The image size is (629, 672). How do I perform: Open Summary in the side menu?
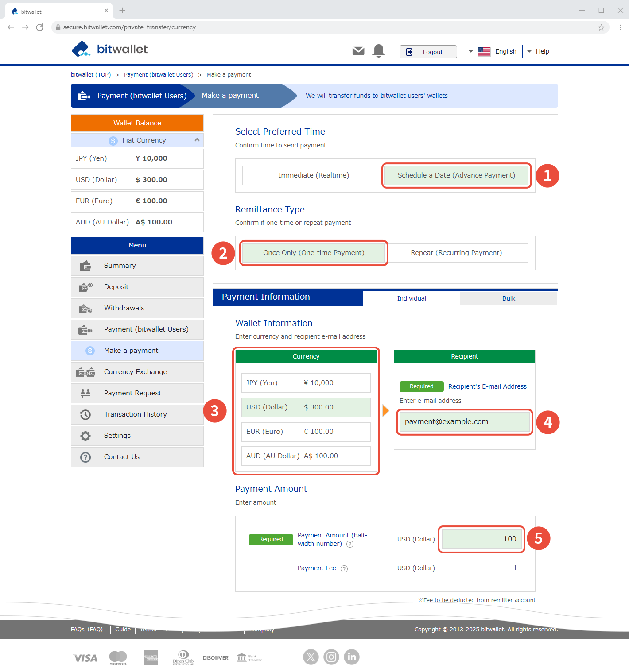137,266
